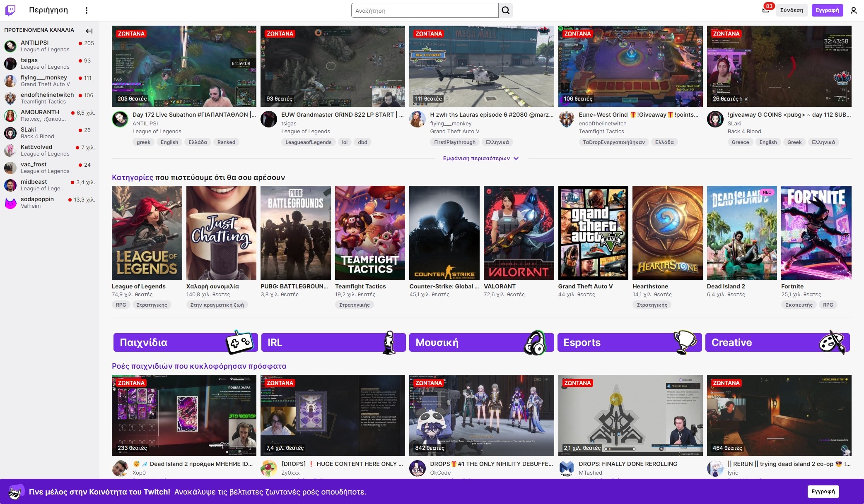Click the magnifier search button
Image resolution: width=864 pixels, height=504 pixels.
[505, 10]
